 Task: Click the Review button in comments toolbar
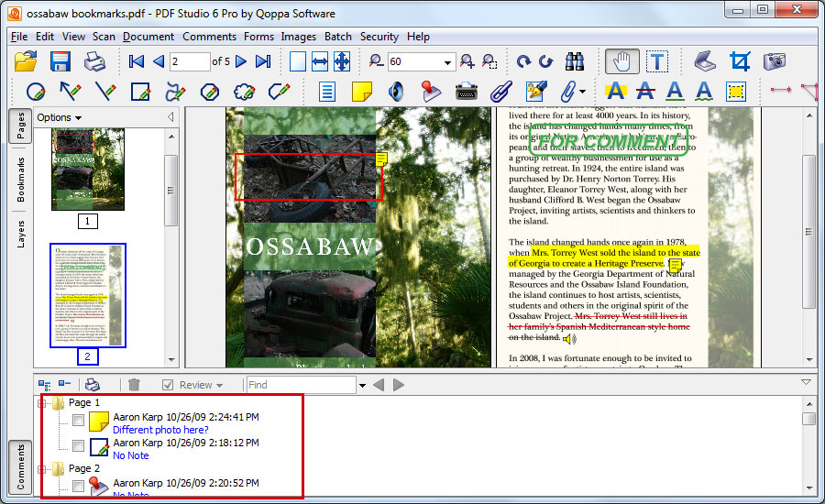(x=193, y=385)
